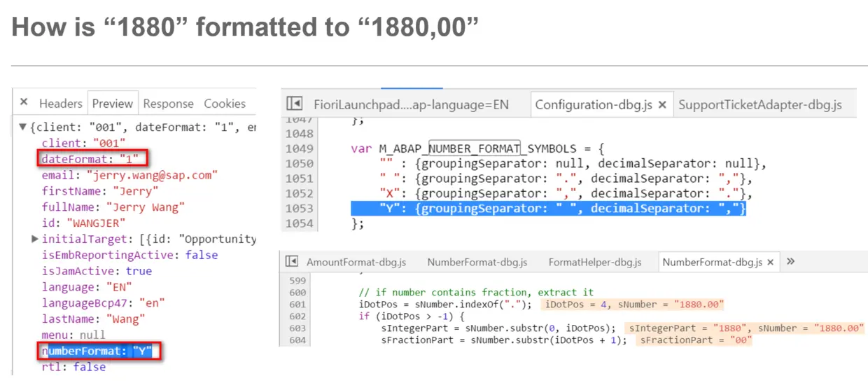Expand the initialTarget array
The height and width of the screenshot is (390, 868).
click(x=35, y=239)
